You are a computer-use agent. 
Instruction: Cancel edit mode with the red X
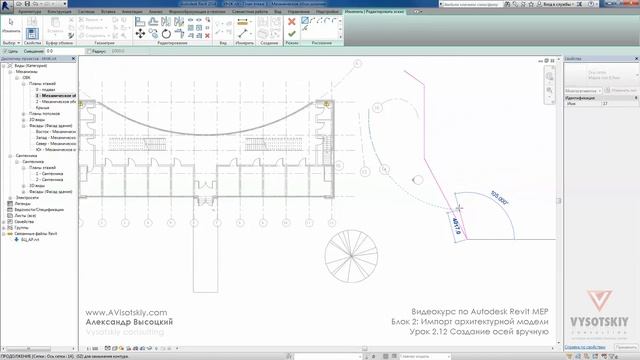(x=291, y=22)
